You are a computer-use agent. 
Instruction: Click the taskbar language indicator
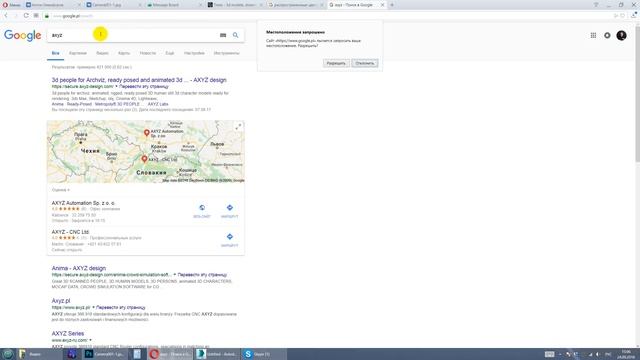[608, 354]
